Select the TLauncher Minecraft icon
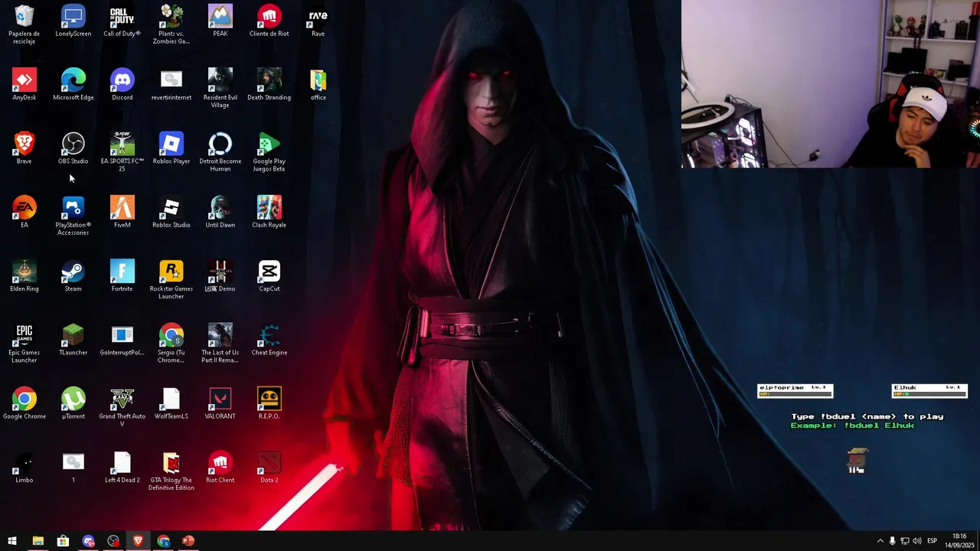The width and height of the screenshot is (980, 551). (73, 340)
